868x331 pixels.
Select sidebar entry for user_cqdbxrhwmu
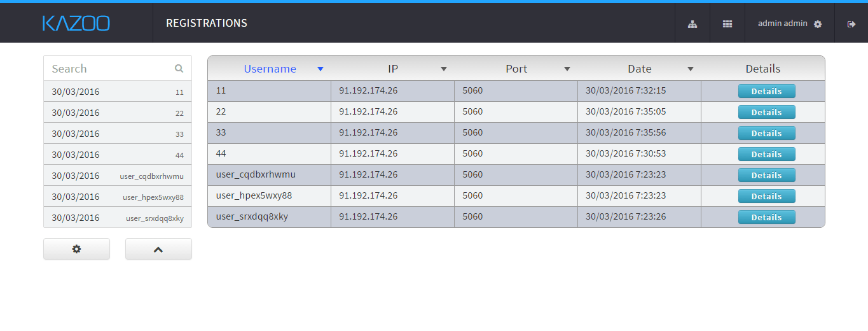point(118,176)
